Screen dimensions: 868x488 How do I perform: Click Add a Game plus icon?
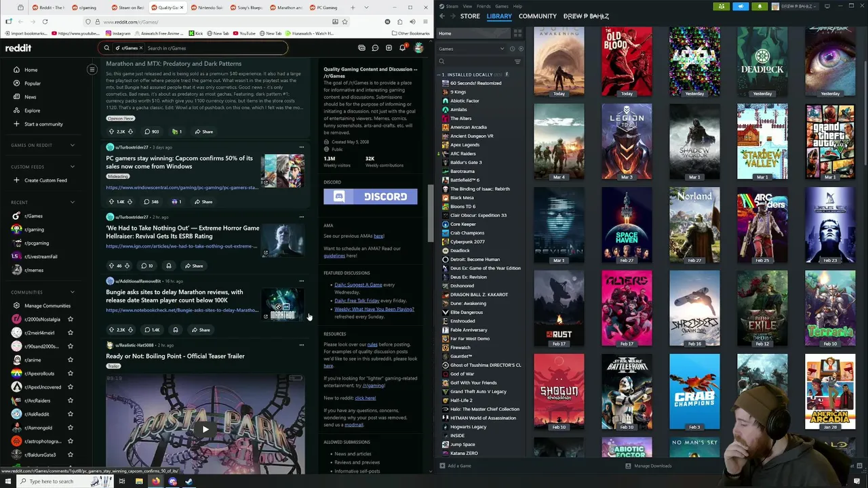pyautogui.click(x=442, y=466)
